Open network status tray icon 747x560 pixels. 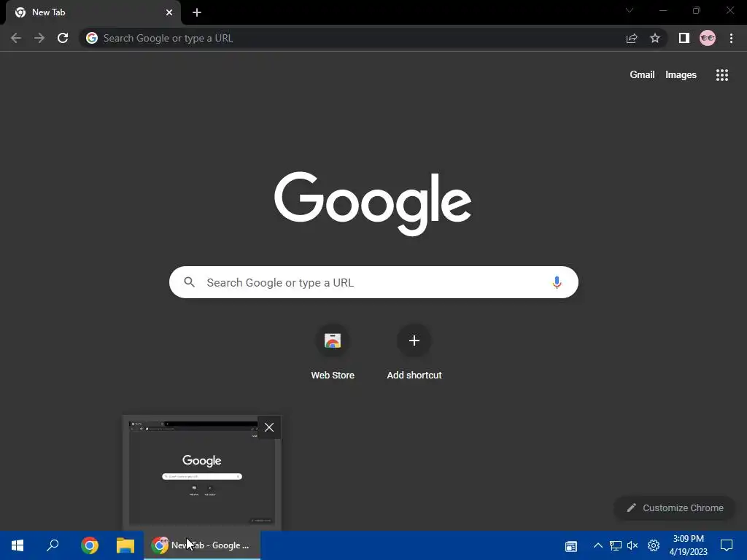(x=616, y=545)
